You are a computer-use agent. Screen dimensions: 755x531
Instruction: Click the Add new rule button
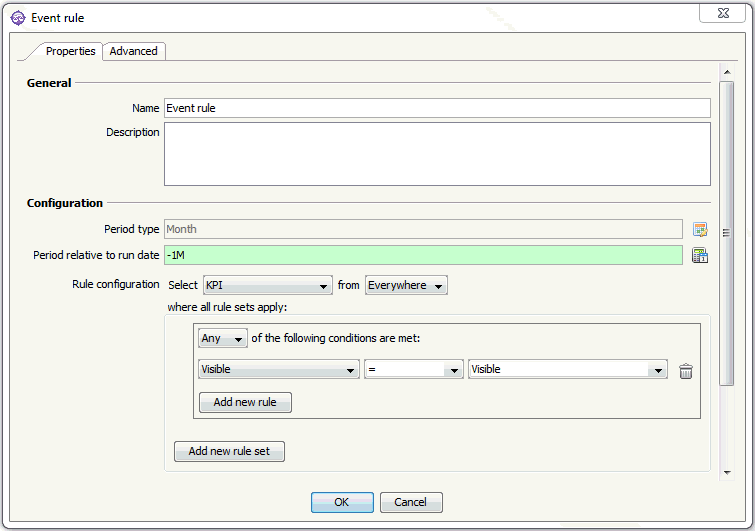245,402
